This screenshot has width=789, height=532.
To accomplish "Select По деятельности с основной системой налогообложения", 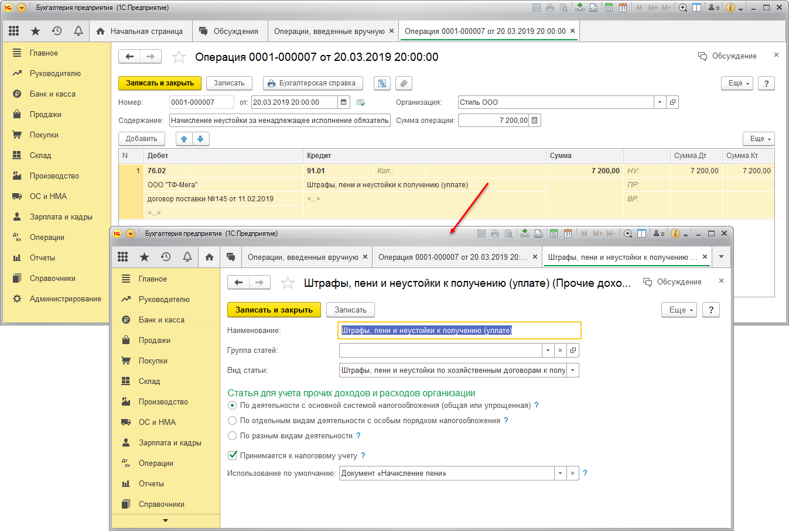I will coord(232,405).
